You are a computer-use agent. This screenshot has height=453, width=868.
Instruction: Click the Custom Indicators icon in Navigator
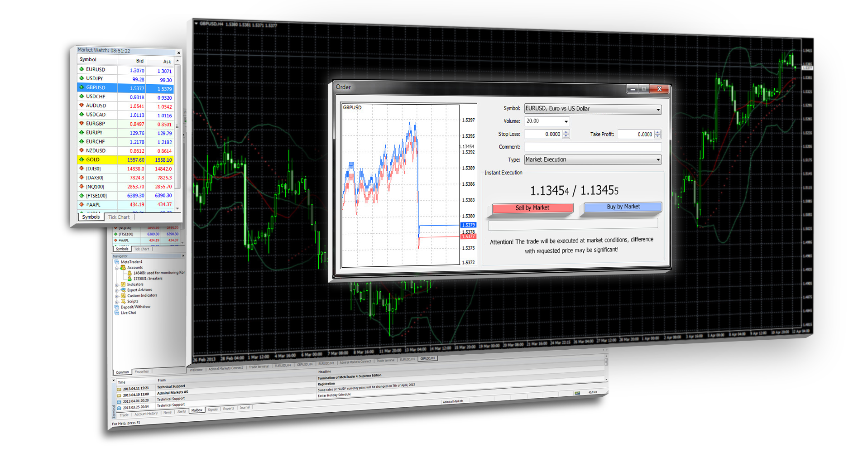[x=123, y=295]
